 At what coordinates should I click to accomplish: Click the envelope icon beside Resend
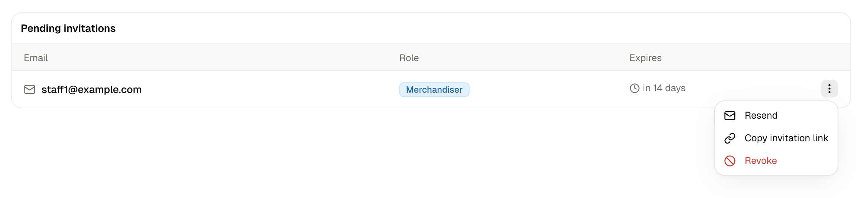coord(730,116)
